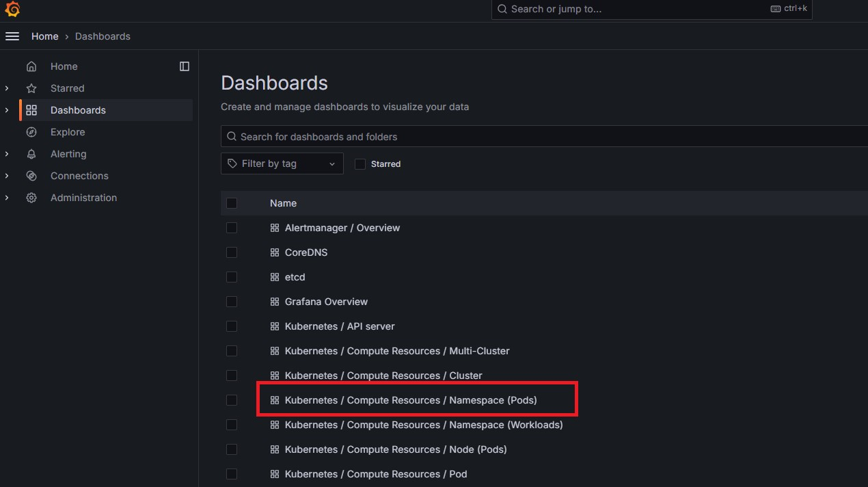Viewport: 868px width, 487px height.
Task: Click the dashboard icon beside Namespace (Pods)
Action: [275, 400]
